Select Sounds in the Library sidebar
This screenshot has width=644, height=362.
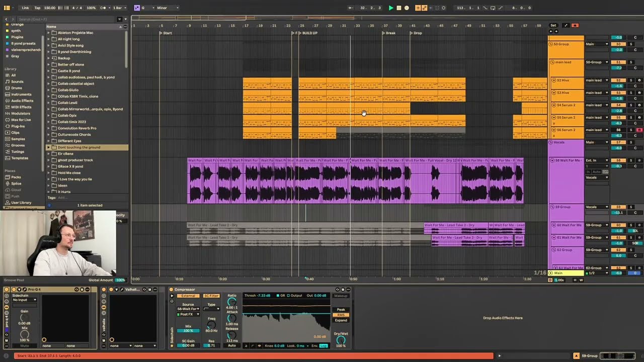(17, 81)
